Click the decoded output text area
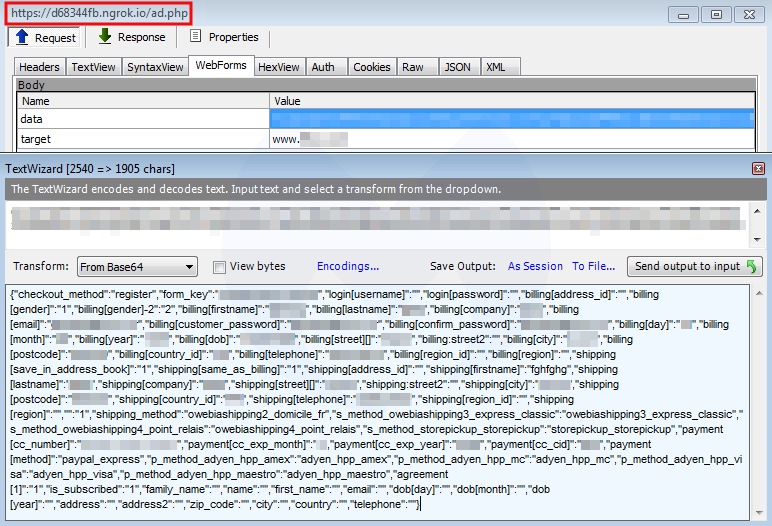The height and width of the screenshot is (526, 772). pos(385,400)
